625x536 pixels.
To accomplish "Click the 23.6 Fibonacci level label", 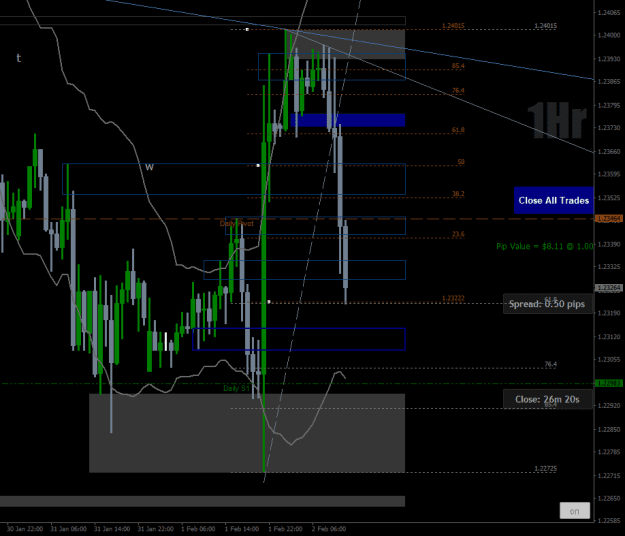I will (458, 234).
